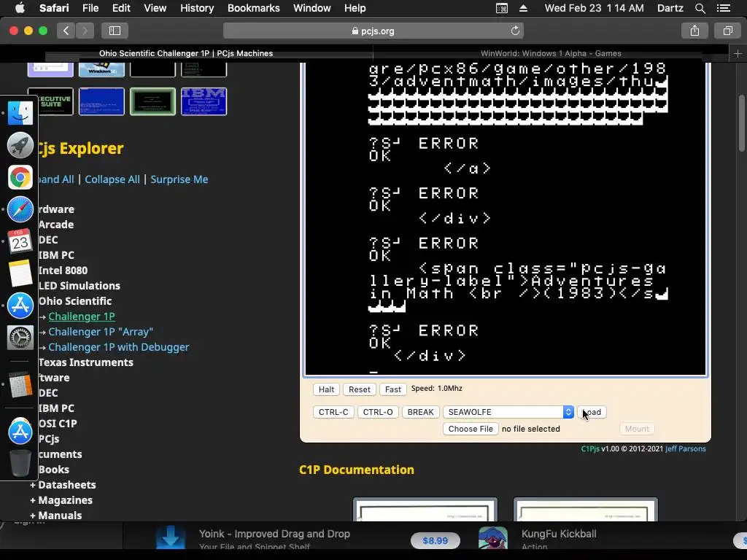Viewport: 747px width, 560px height.
Task: Open the Jeff Parsons link
Action: 686,448
